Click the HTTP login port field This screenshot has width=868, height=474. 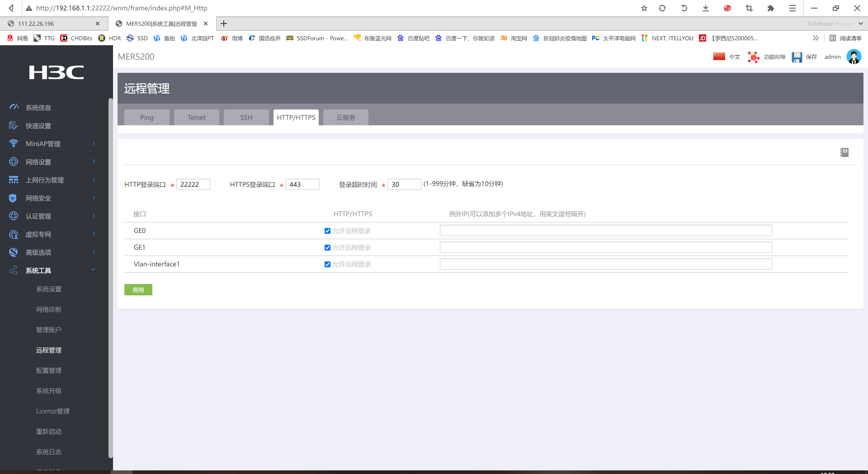[x=193, y=185]
